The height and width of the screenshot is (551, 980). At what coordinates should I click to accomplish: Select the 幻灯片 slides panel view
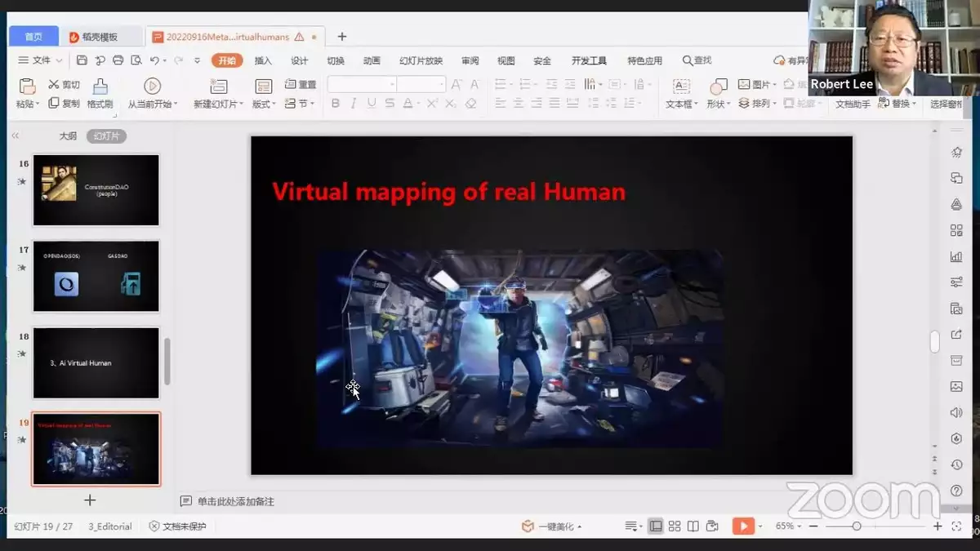(106, 136)
